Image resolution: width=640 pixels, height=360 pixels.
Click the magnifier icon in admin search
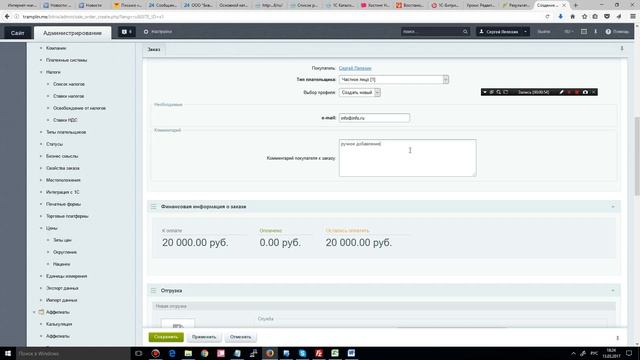coord(465,31)
